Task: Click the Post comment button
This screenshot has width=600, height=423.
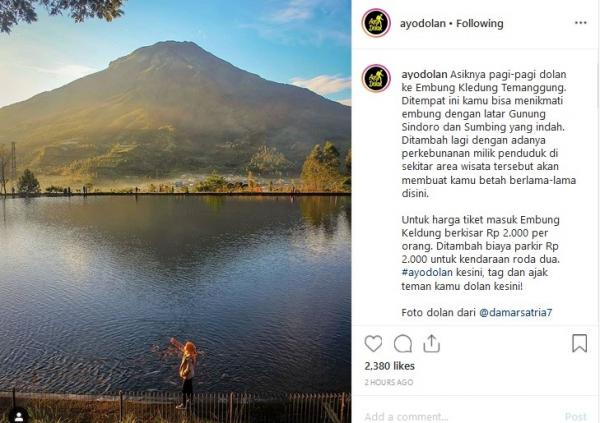Action: (576, 416)
